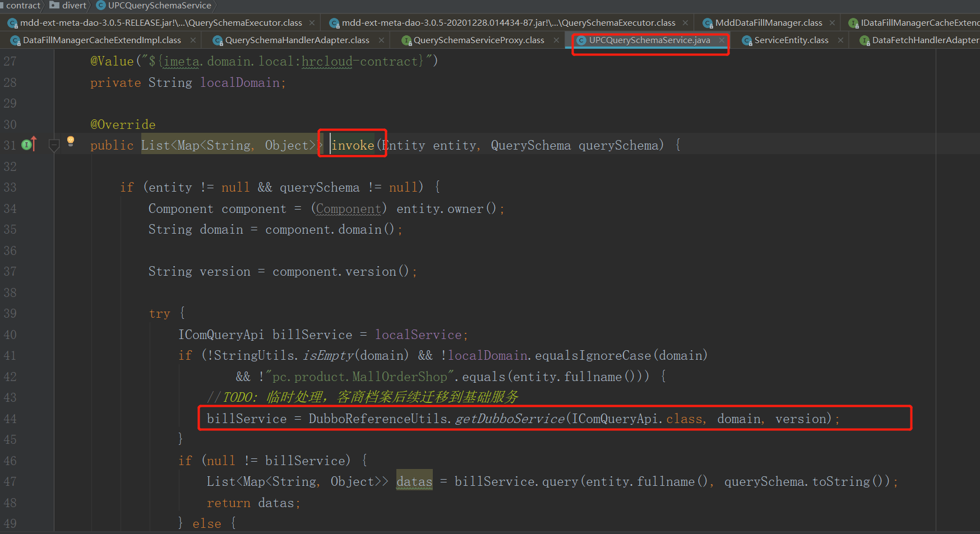The width and height of the screenshot is (980, 534).
Task: Click the TODO comment on line 43
Action: [x=362, y=397]
